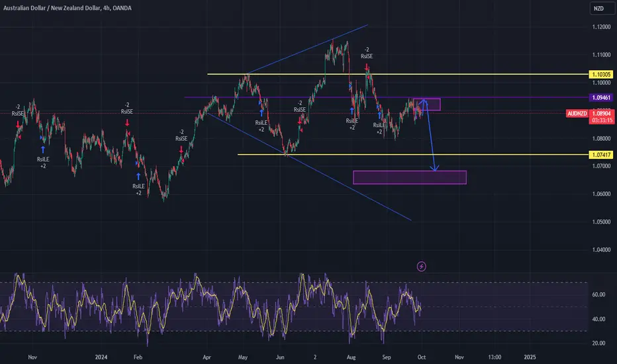This screenshot has width=617, height=364.
Task: Click the 03:33:15 bar countdown timer
Action: 601,120
